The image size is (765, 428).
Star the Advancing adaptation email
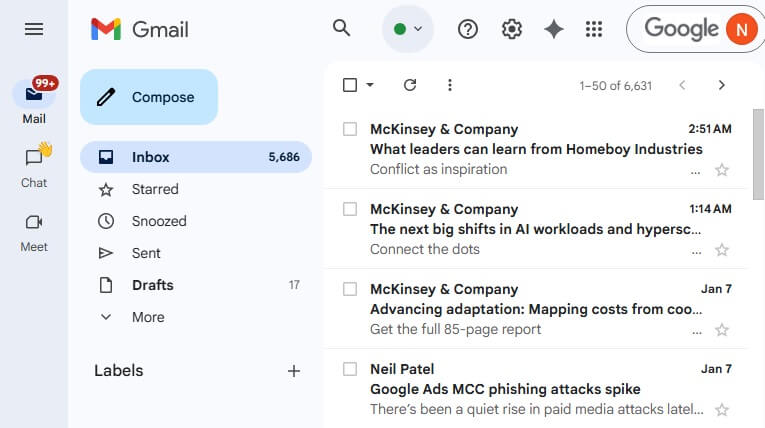pyautogui.click(x=722, y=330)
